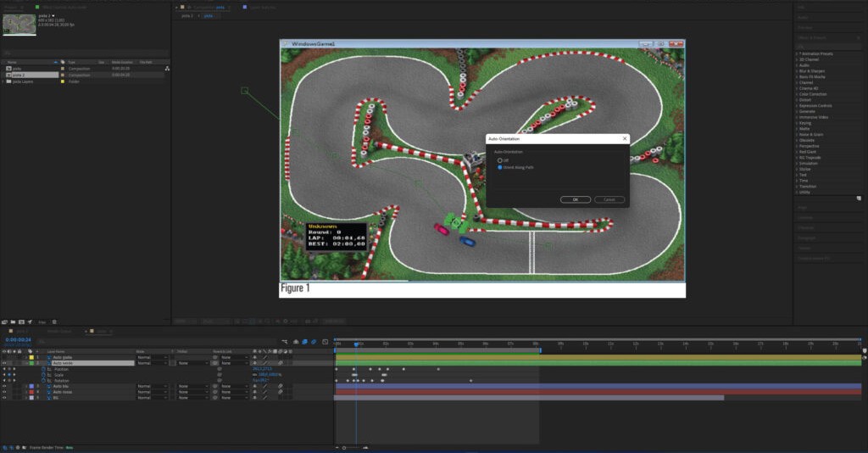
Task: Expand the Color Correction effects category
Action: coord(797,94)
